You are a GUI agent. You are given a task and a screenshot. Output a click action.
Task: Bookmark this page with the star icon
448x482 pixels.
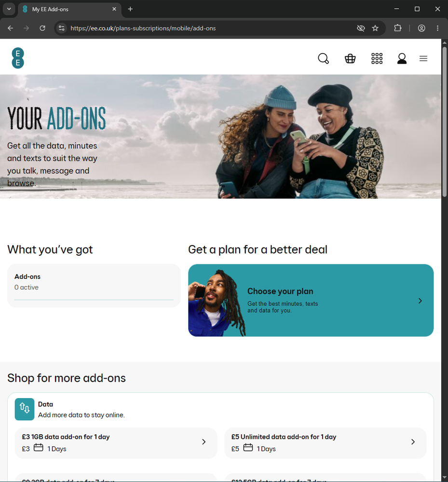coord(375,28)
